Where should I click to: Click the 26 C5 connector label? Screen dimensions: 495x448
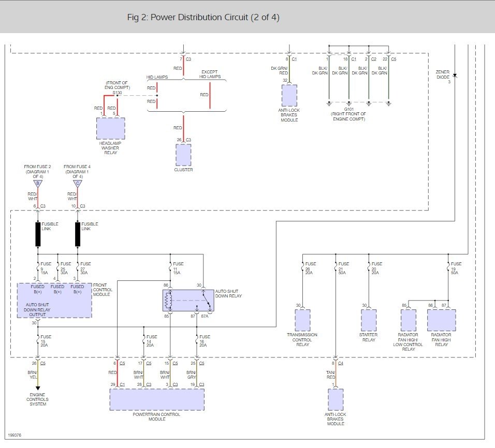click(x=38, y=363)
